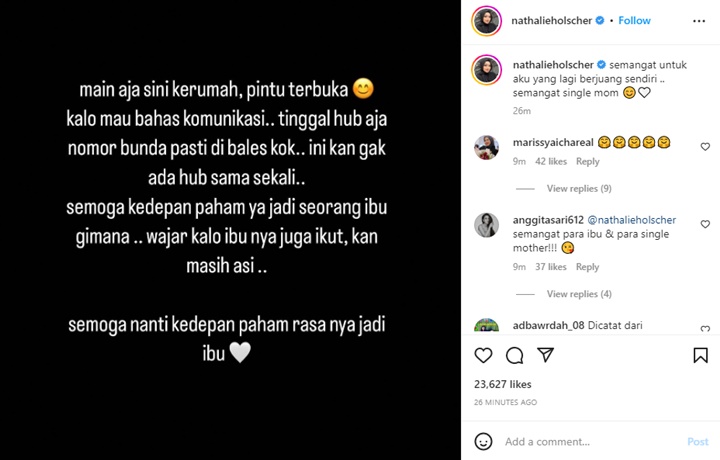Follow nathalieholscher
The image size is (720, 460).
[634, 21]
